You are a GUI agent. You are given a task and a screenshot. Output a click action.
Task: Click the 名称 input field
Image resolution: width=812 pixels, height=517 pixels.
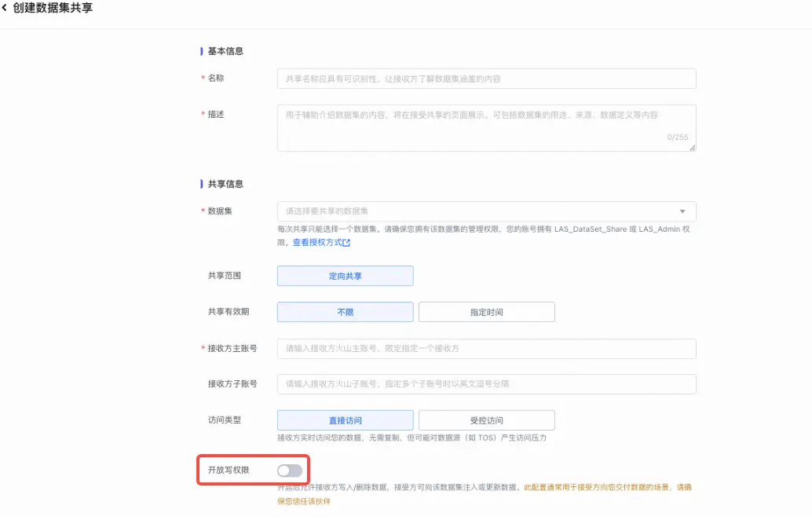pos(486,79)
